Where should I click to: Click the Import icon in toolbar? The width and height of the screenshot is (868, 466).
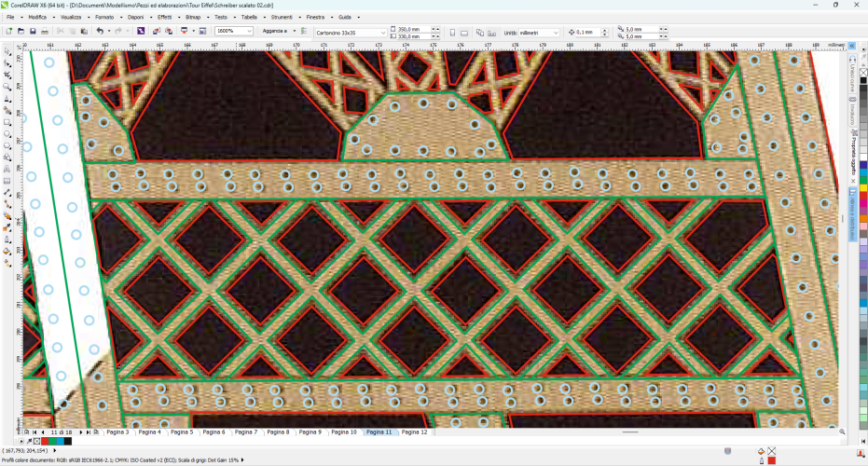click(157, 31)
